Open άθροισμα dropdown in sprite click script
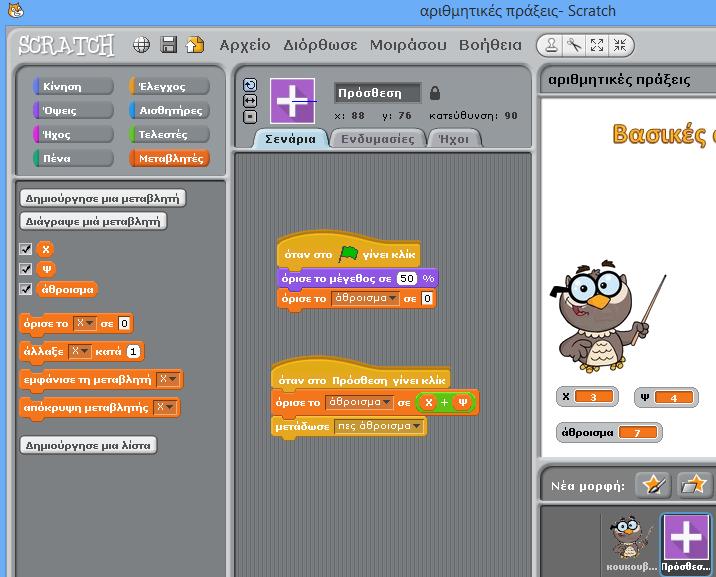716x577 pixels. pyautogui.click(x=359, y=402)
